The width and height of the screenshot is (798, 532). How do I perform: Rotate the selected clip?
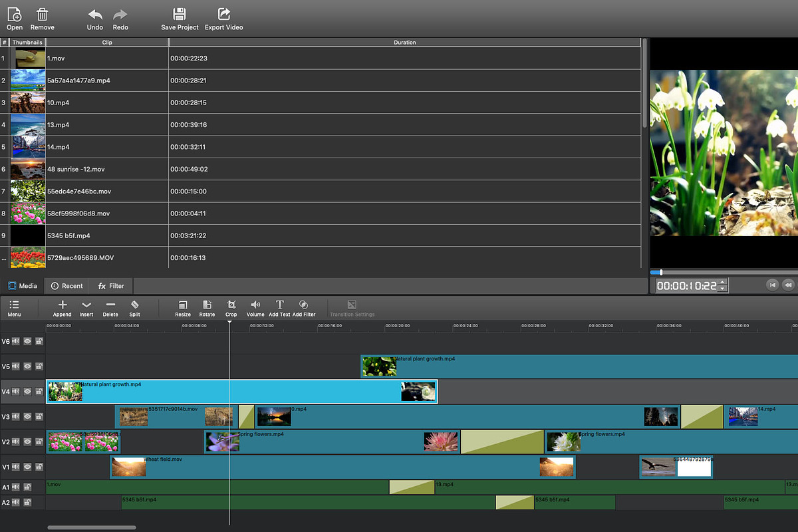207,305
